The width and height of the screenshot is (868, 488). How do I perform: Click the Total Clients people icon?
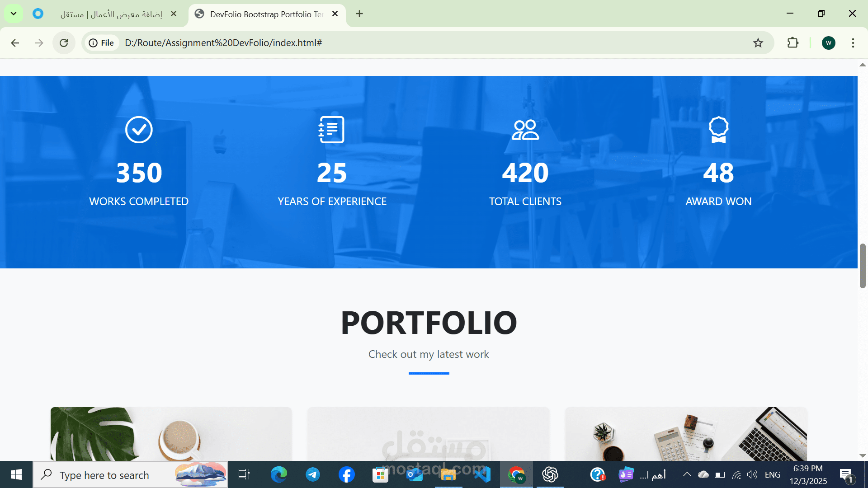click(525, 130)
